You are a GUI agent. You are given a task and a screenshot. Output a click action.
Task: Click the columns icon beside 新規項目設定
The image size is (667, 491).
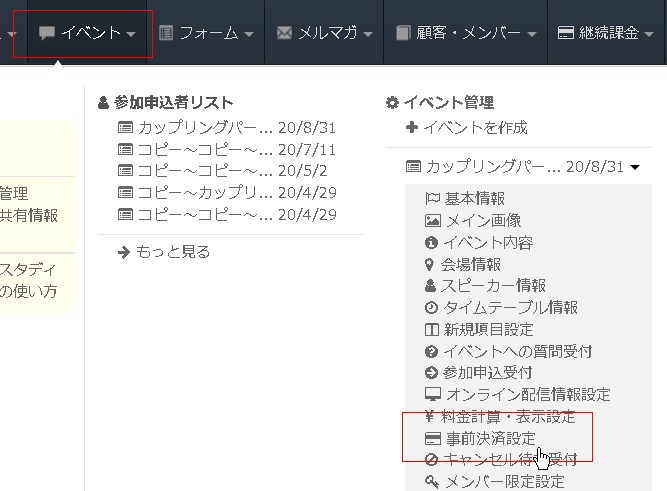click(432, 329)
